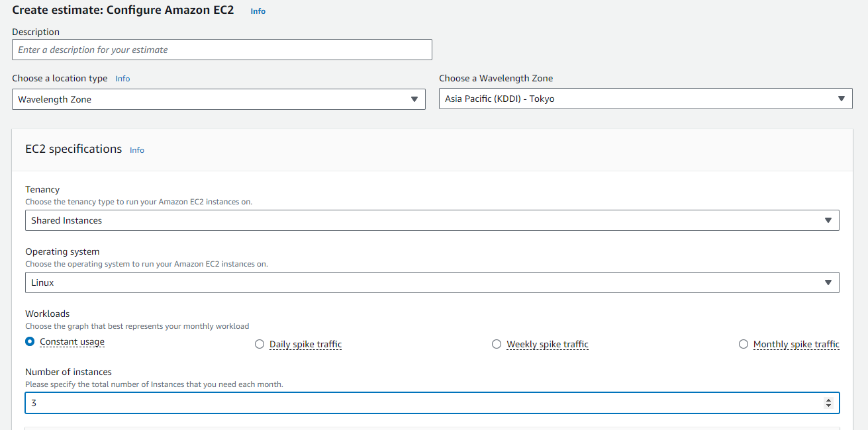Click arrow icon on Linux selector
The height and width of the screenshot is (430, 868).
[828, 282]
